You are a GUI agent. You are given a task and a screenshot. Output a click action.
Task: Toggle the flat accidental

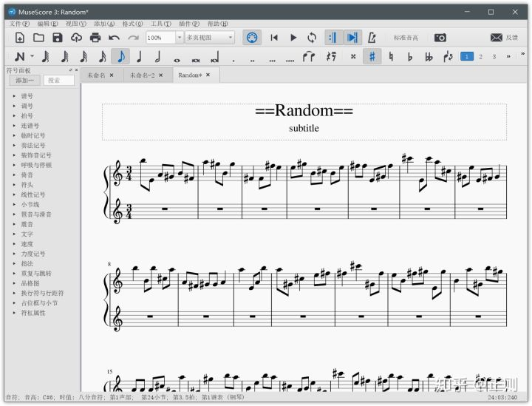pos(410,57)
